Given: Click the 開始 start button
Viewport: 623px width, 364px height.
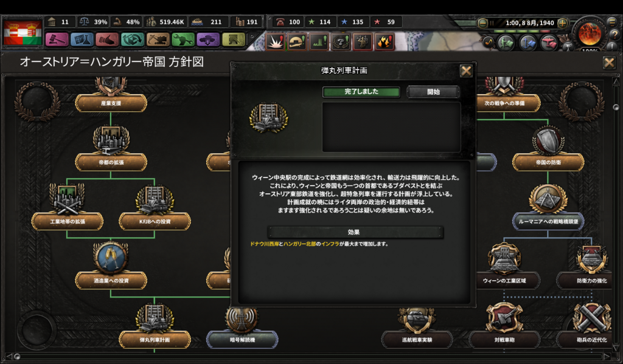Looking at the screenshot, I should coord(433,92).
